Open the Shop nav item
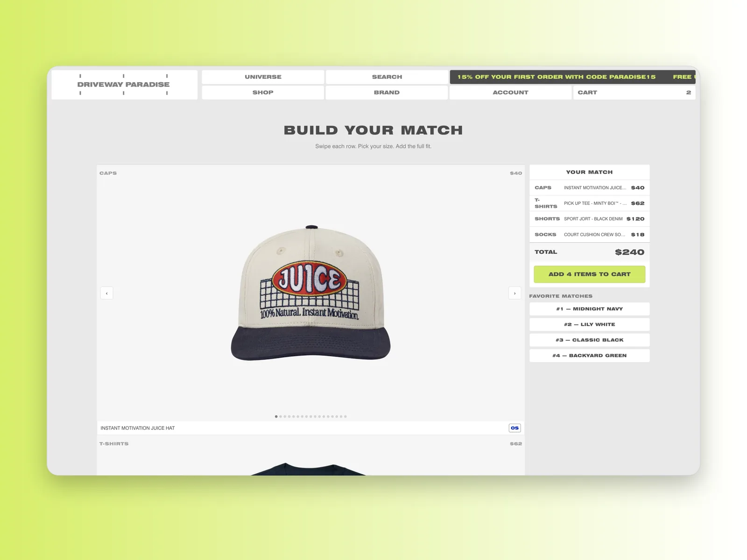 pyautogui.click(x=263, y=92)
